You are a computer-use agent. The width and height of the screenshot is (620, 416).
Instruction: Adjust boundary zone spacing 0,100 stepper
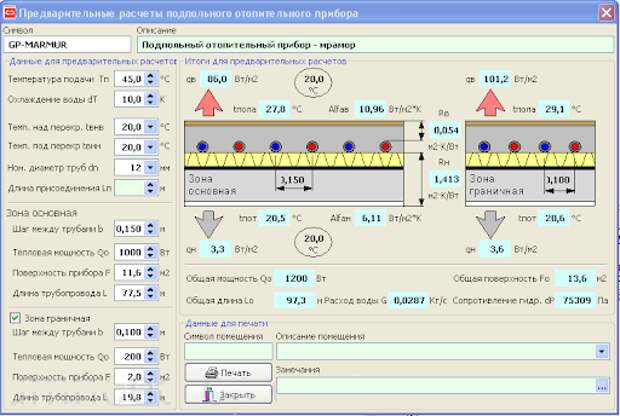coord(150,332)
